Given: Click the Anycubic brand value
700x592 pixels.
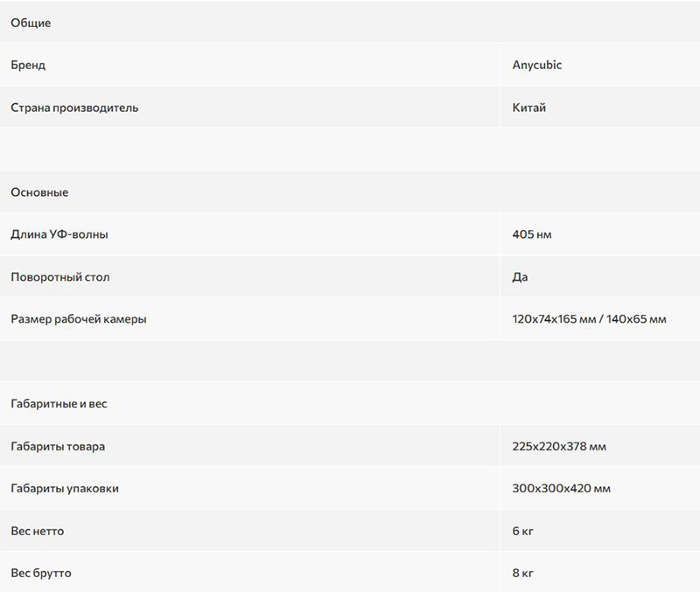Looking at the screenshot, I should pyautogui.click(x=537, y=65).
